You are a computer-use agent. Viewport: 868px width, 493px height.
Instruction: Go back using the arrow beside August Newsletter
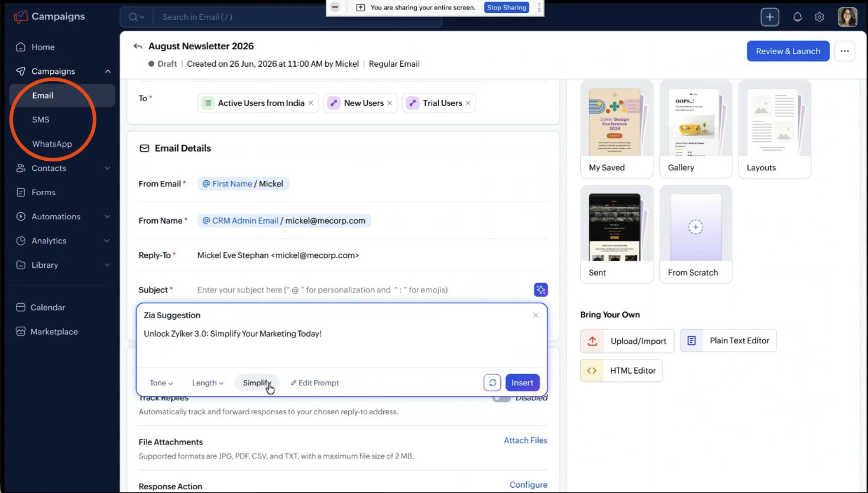pos(138,46)
